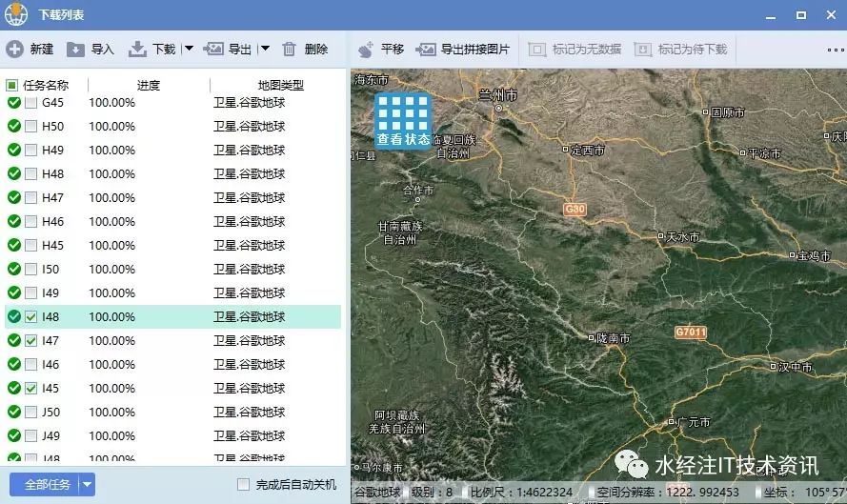
Task: Click the New task plus icon
Action: click(x=14, y=50)
